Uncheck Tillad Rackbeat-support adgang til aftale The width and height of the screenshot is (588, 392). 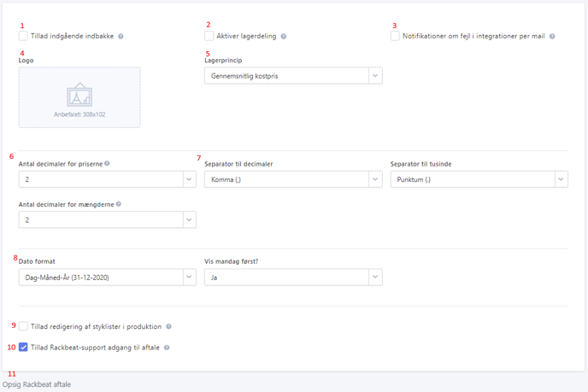pyautogui.click(x=23, y=347)
